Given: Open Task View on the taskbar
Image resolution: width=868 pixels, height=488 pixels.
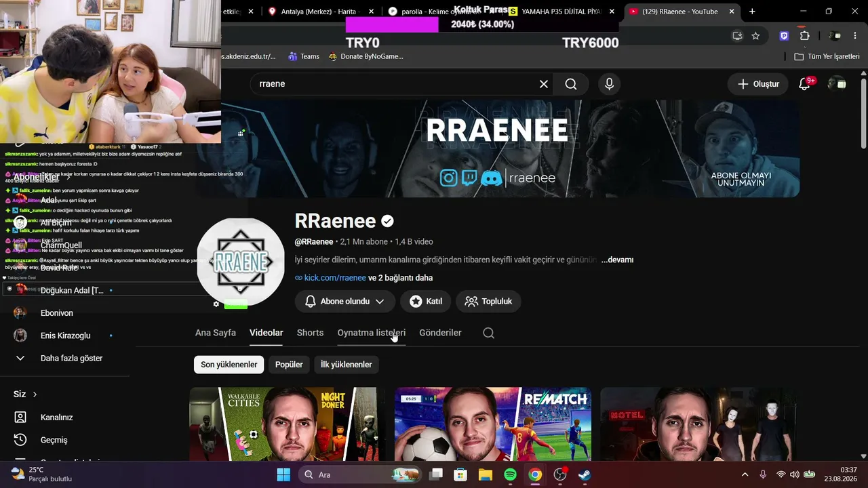Looking at the screenshot, I should coord(435,474).
